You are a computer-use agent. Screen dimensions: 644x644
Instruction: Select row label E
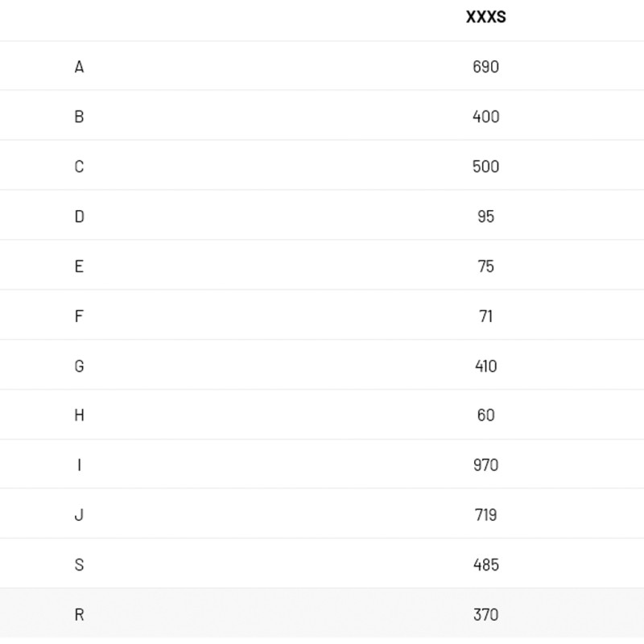tap(79, 266)
